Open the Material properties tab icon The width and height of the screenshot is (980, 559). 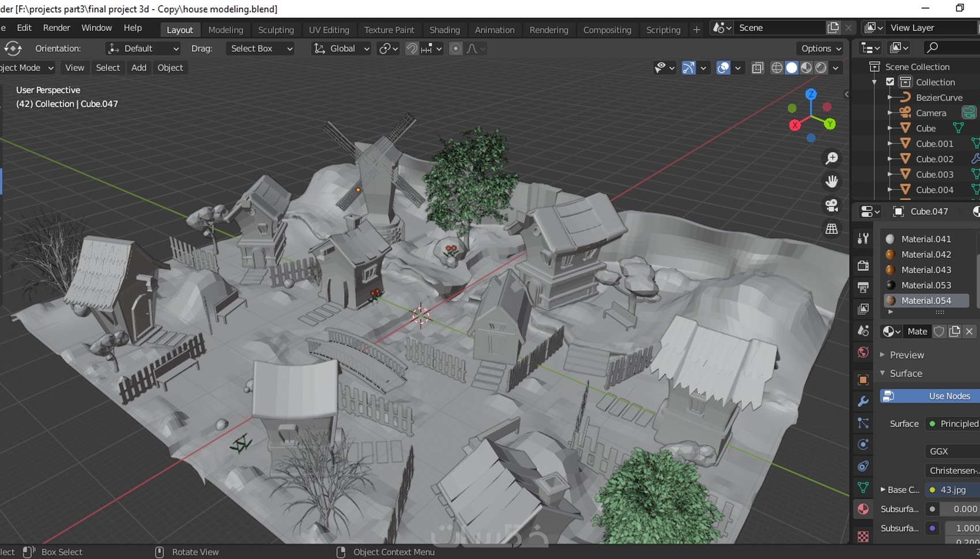863,509
